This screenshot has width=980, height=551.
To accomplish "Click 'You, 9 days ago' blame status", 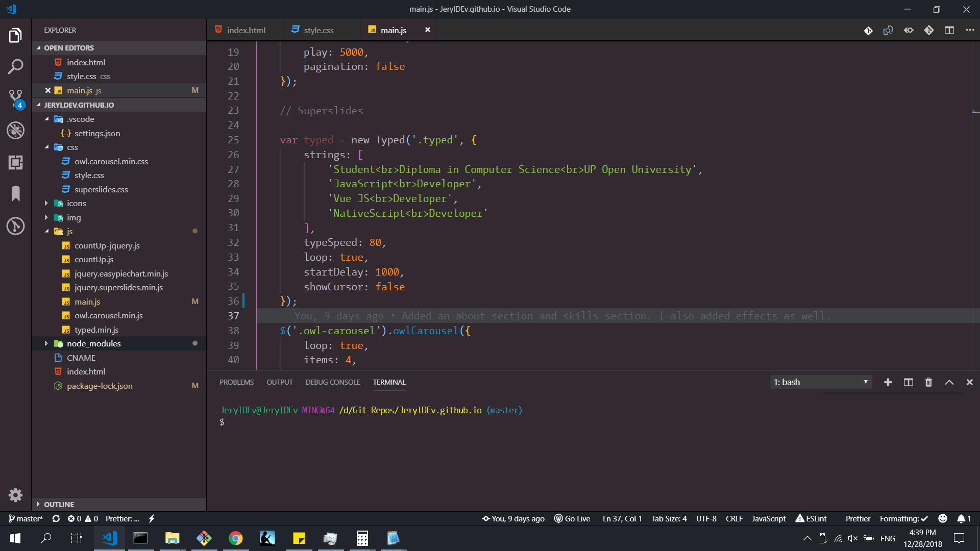I will [513, 518].
